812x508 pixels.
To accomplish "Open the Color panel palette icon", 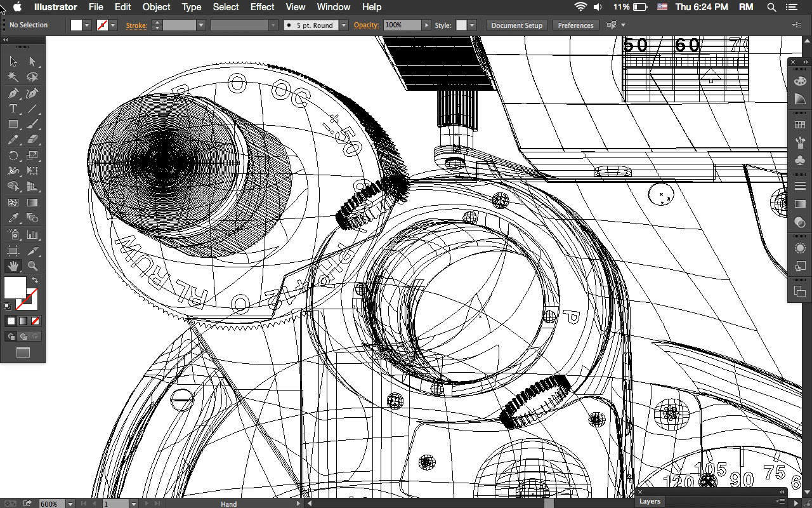I will coord(800,81).
